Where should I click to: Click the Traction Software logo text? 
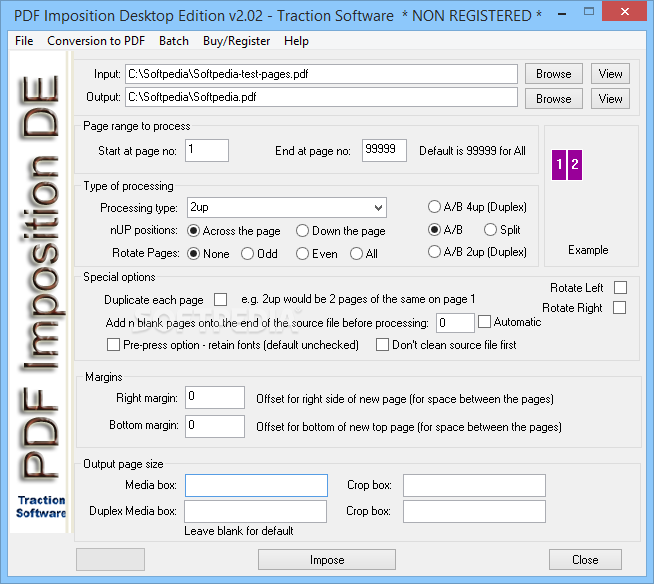click(x=41, y=506)
